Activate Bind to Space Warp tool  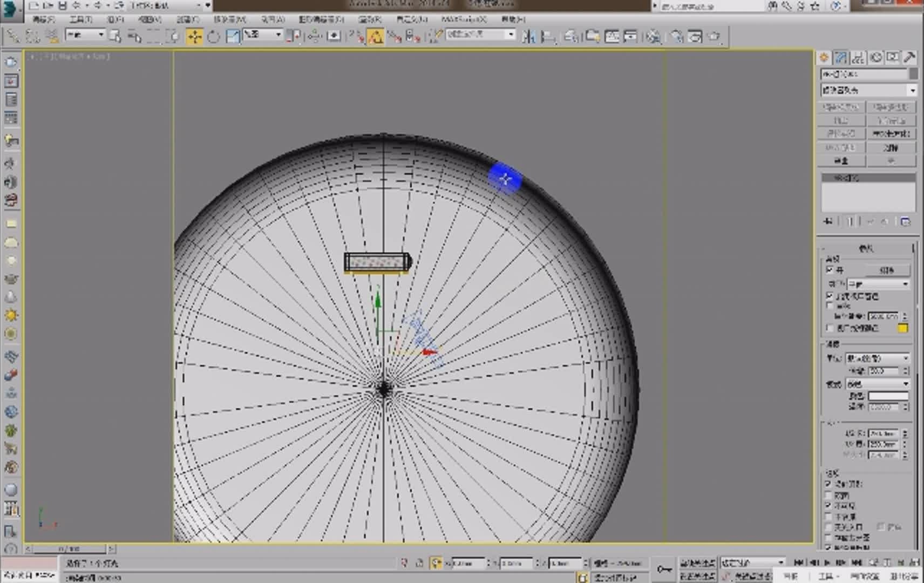pyautogui.click(x=52, y=36)
